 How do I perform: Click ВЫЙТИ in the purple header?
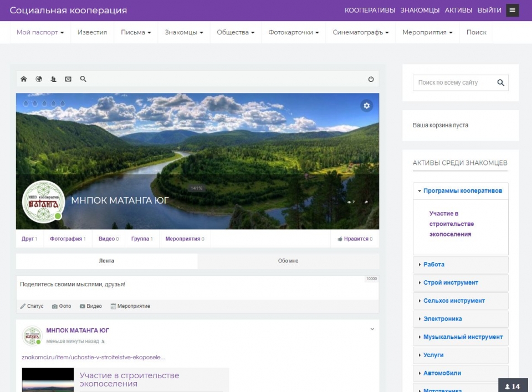pos(489,10)
